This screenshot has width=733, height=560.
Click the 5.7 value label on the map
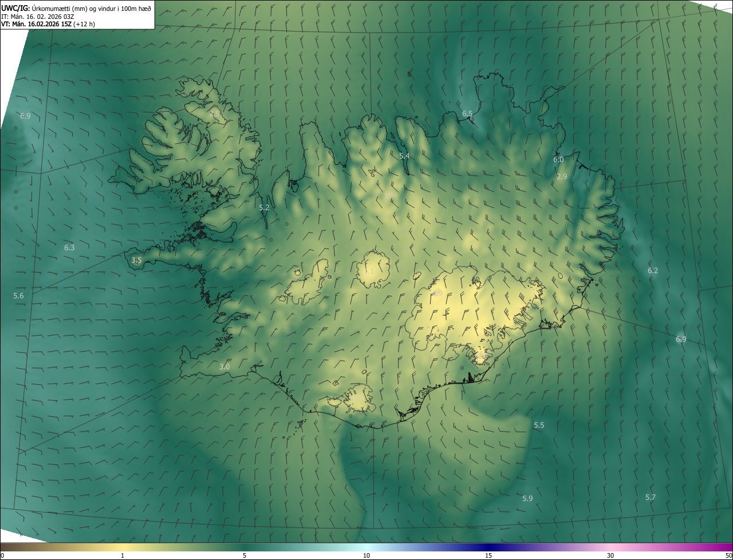[651, 498]
